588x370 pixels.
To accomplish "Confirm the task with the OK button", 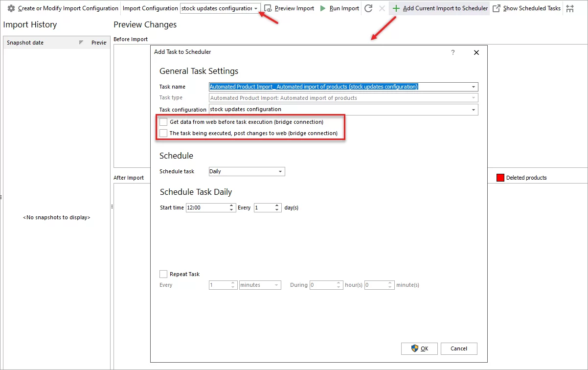I will pos(419,348).
